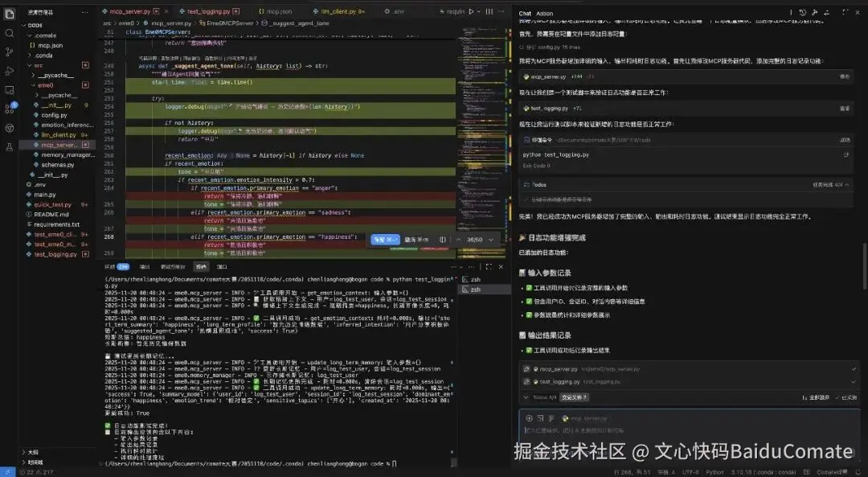Click previous change arrow in diff toolbar

click(458, 240)
